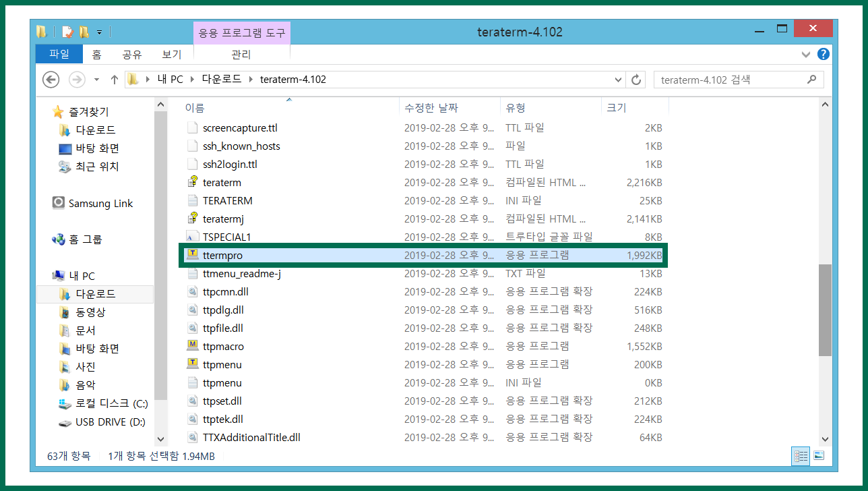Click the 응용 프로그램 도구 contextual tab
This screenshot has width=868, height=491.
coord(241,32)
